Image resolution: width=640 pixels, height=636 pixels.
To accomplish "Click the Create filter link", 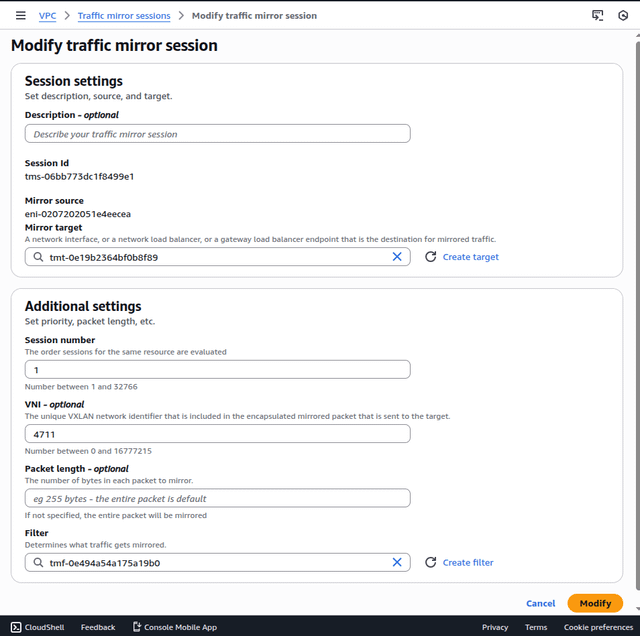I will [468, 563].
